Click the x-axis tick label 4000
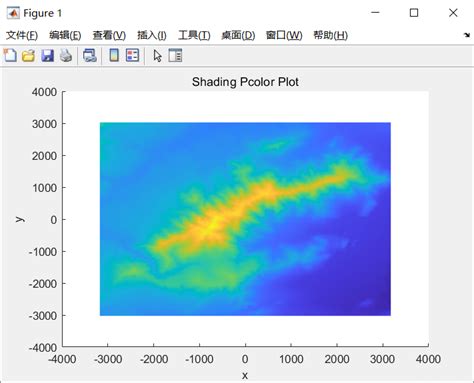 click(428, 359)
